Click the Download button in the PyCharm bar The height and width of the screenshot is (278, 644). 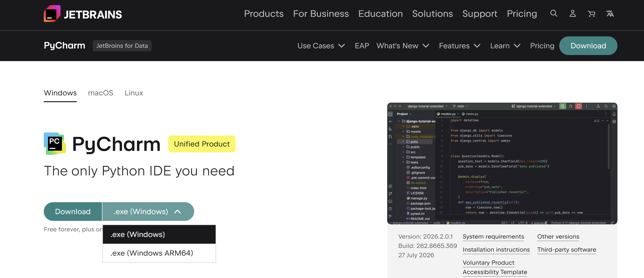[x=588, y=45]
